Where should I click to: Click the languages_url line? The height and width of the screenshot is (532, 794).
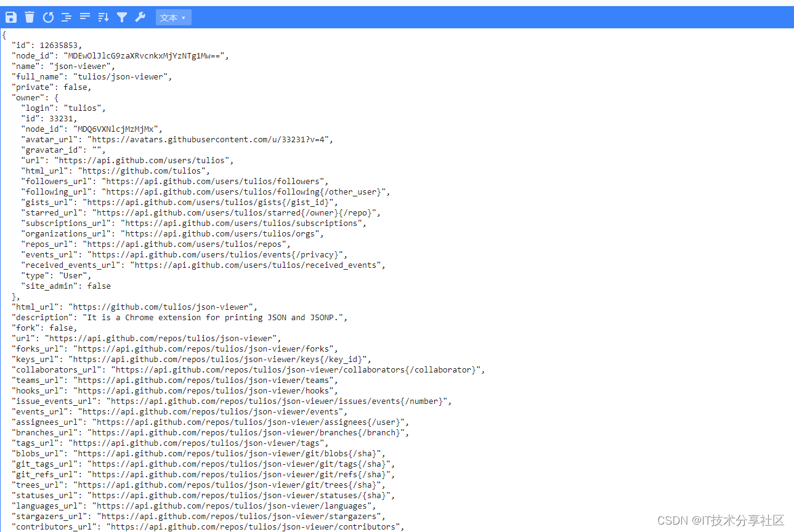[x=194, y=506]
